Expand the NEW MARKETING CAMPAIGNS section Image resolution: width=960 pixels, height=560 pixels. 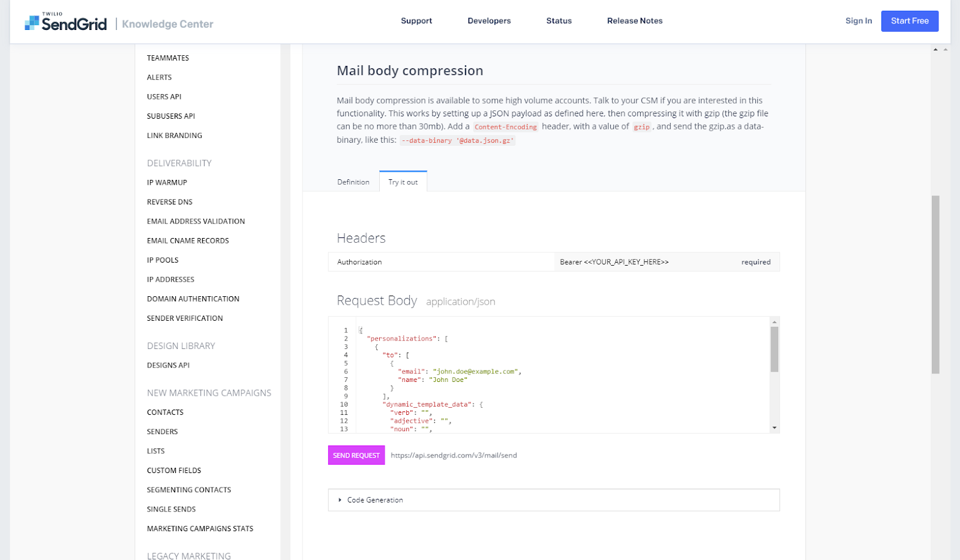(209, 393)
